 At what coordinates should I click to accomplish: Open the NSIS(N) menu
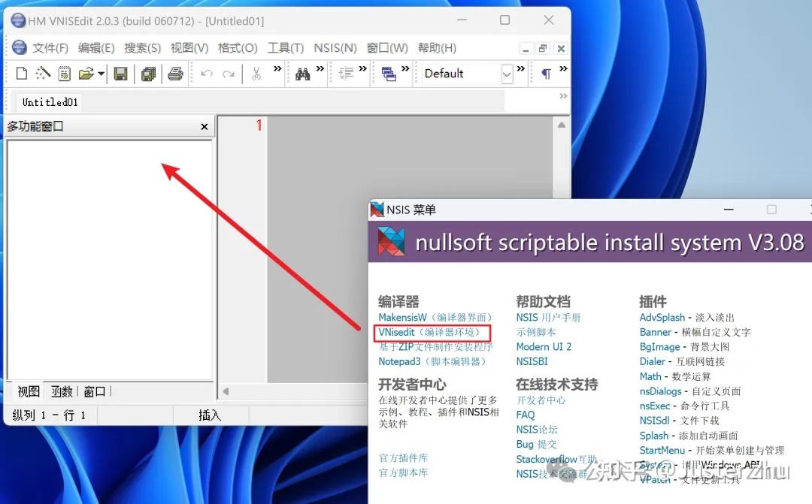pyautogui.click(x=335, y=48)
